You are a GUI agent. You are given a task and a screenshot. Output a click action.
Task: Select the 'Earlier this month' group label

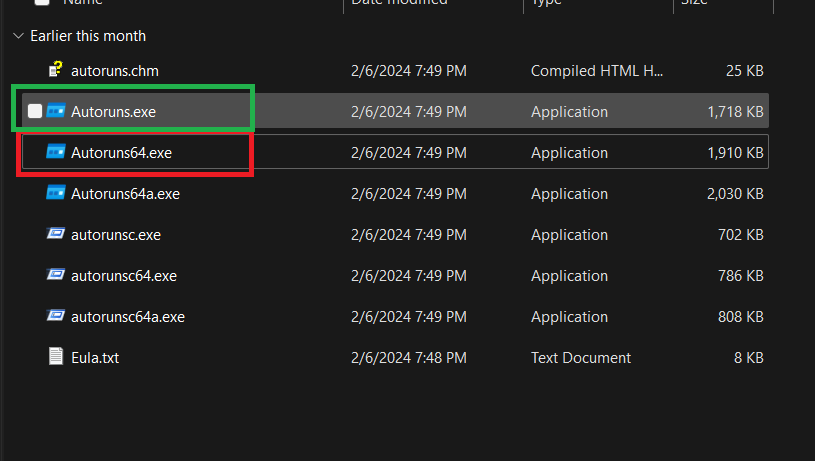point(88,36)
